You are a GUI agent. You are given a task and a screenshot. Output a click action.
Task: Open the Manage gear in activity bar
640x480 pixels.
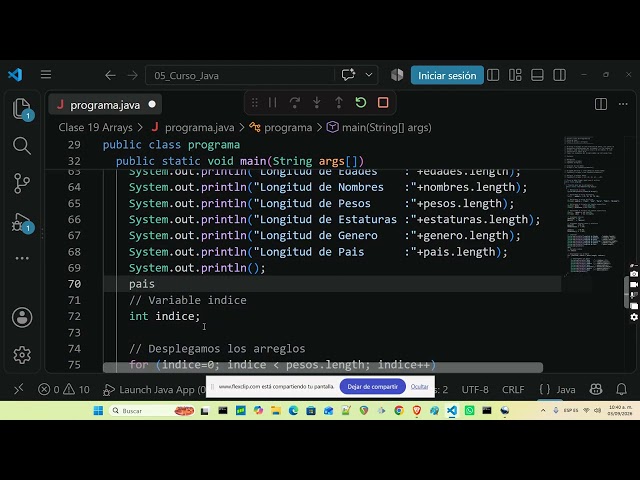coord(22,355)
